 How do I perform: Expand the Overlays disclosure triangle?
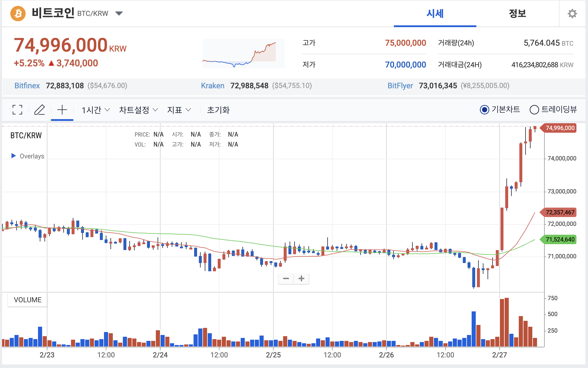click(x=14, y=156)
